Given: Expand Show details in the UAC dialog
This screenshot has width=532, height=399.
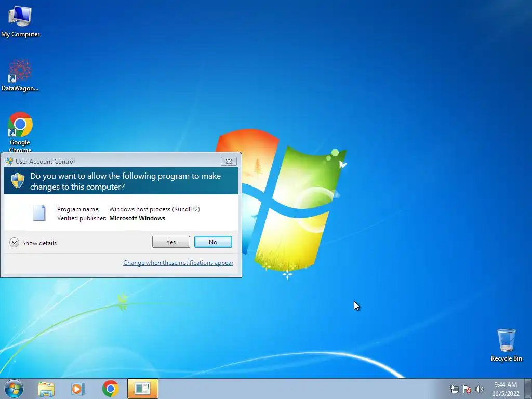Looking at the screenshot, I should (x=33, y=243).
